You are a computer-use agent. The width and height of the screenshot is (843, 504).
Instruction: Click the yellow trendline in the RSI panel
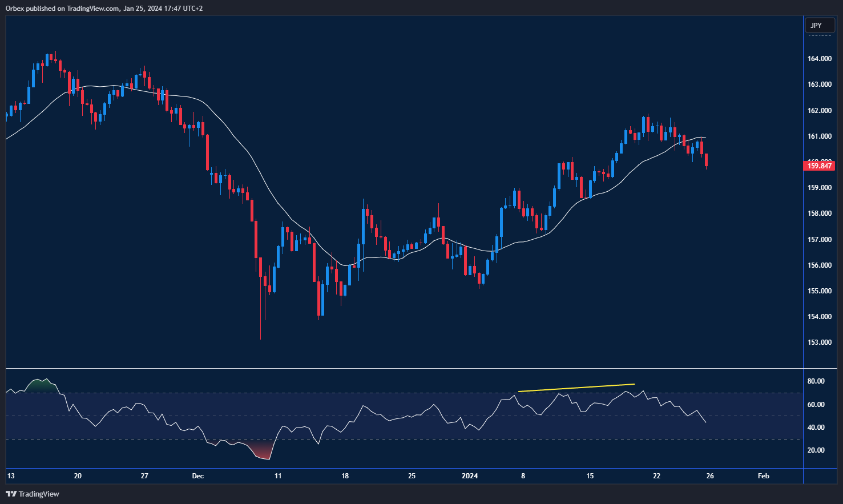tap(576, 388)
